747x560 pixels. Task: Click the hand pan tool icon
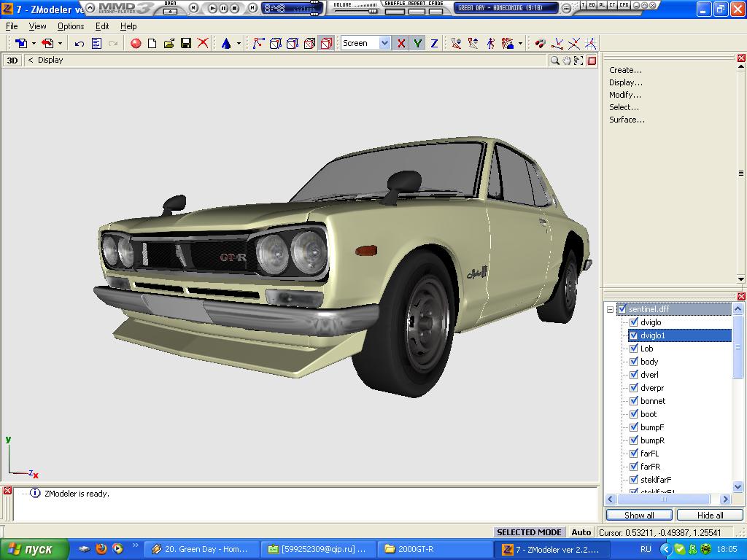coord(567,61)
